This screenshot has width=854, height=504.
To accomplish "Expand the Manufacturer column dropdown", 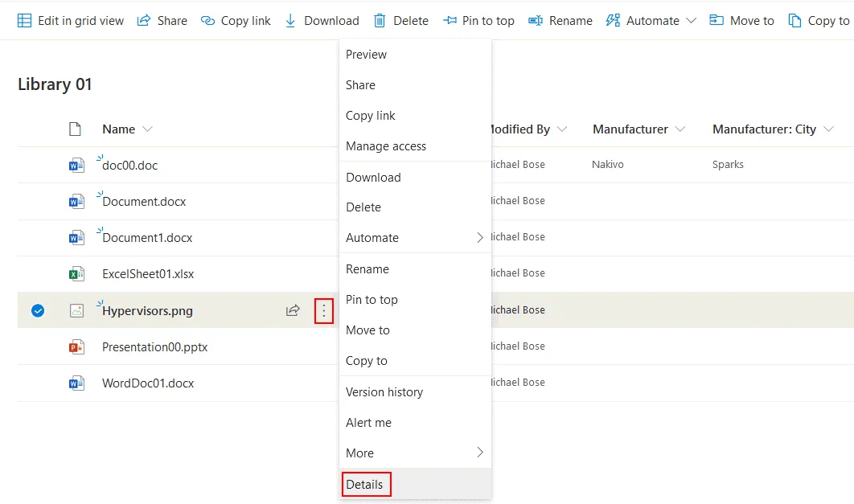I will coord(680,129).
